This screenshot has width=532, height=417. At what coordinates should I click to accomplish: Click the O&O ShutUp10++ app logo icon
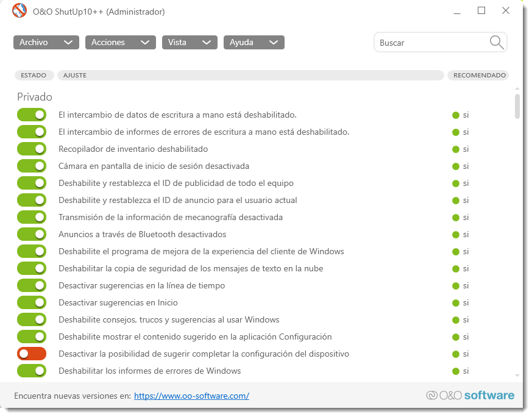(x=20, y=10)
